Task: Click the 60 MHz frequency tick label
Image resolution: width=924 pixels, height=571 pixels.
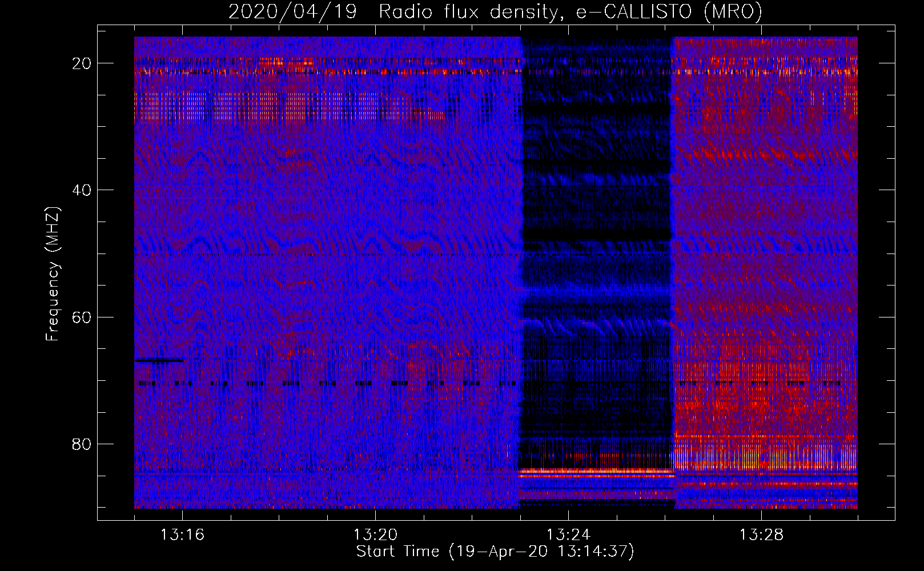Action: coord(82,317)
